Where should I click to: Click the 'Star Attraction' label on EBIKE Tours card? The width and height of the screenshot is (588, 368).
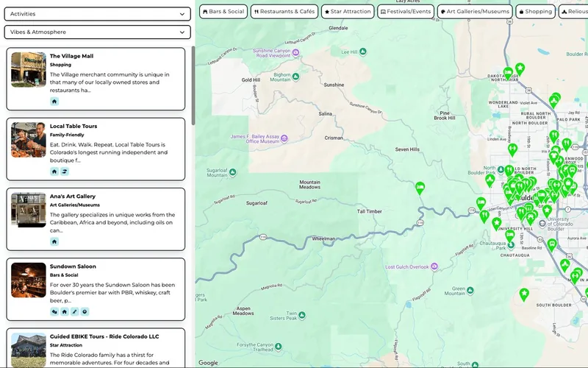(x=66, y=345)
